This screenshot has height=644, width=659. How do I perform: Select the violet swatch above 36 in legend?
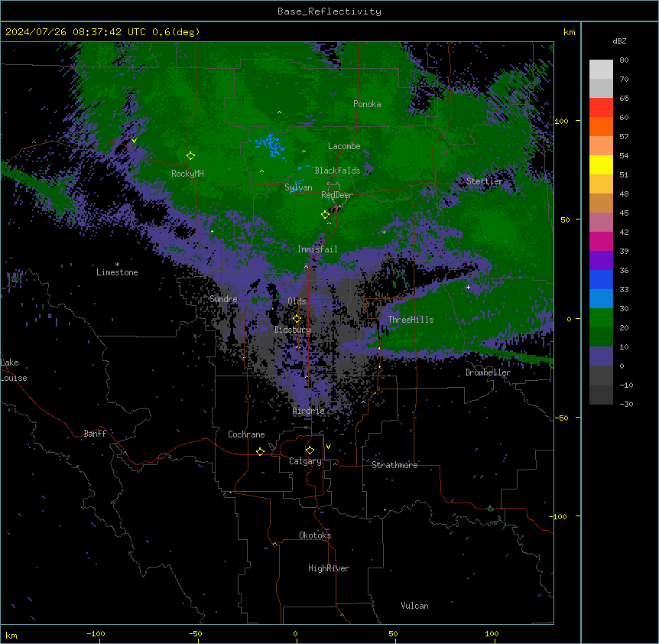[601, 260]
